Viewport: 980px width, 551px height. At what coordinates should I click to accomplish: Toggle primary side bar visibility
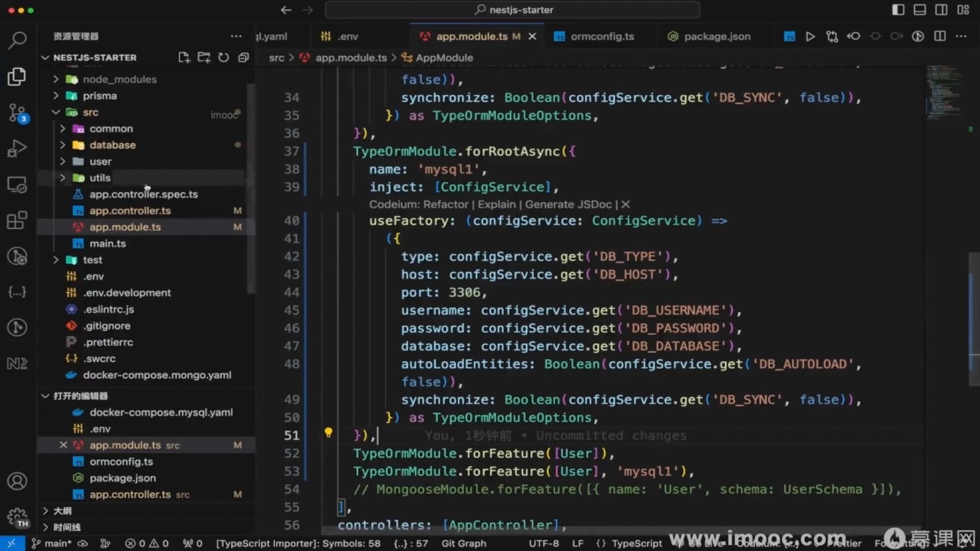[898, 10]
